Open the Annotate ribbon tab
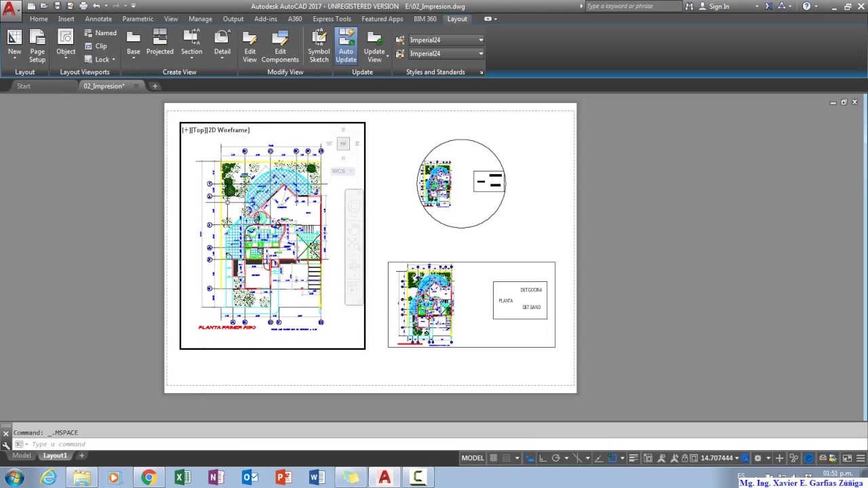This screenshot has width=868, height=488. click(x=98, y=19)
